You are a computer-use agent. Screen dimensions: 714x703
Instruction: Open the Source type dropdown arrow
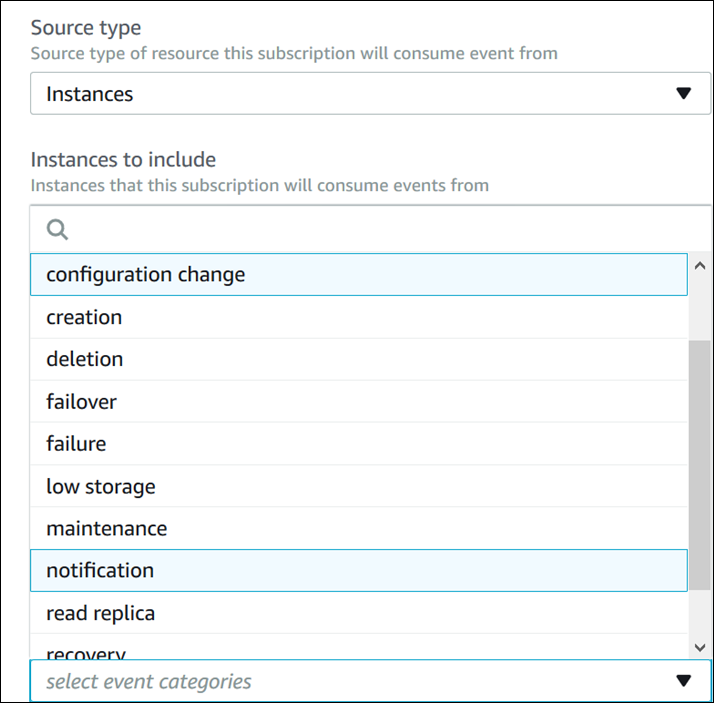coord(683,94)
